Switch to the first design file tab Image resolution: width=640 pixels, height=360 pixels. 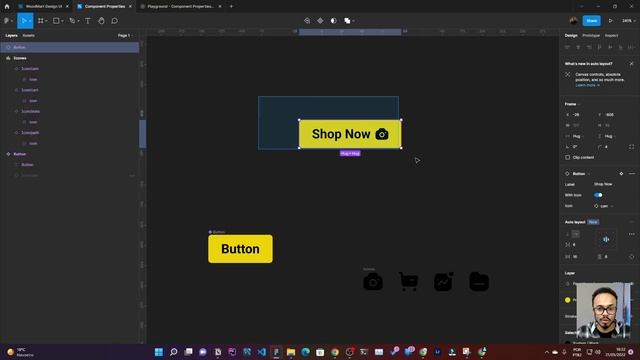coord(44,7)
